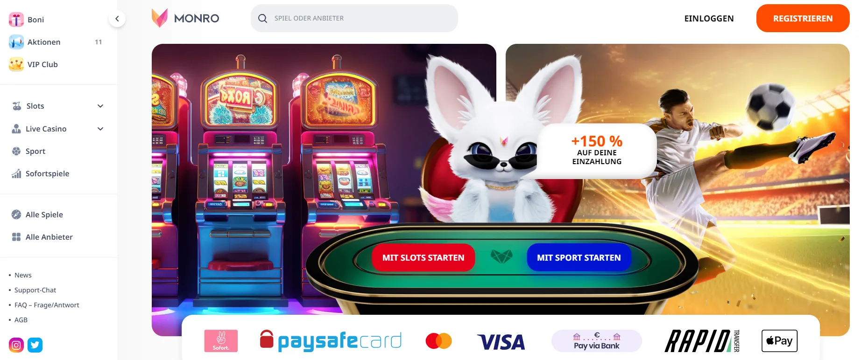Click the MONRO logo
Image resolution: width=868 pixels, height=360 pixels.
(185, 18)
